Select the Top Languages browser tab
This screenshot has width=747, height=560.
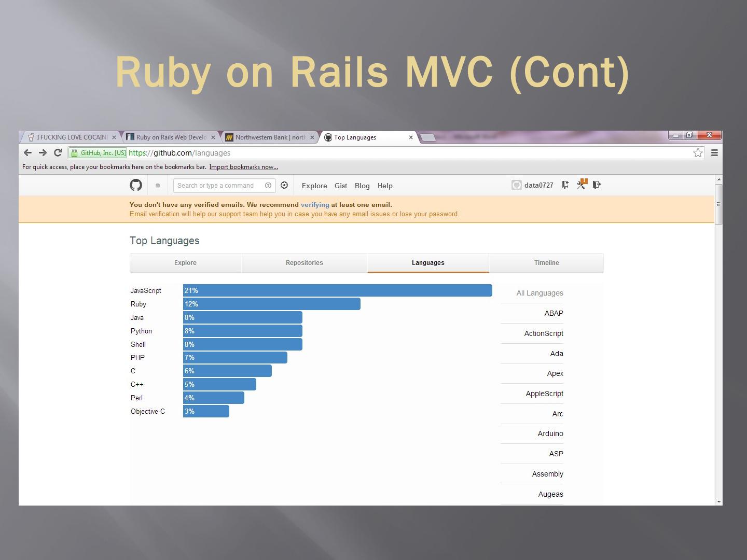click(369, 137)
